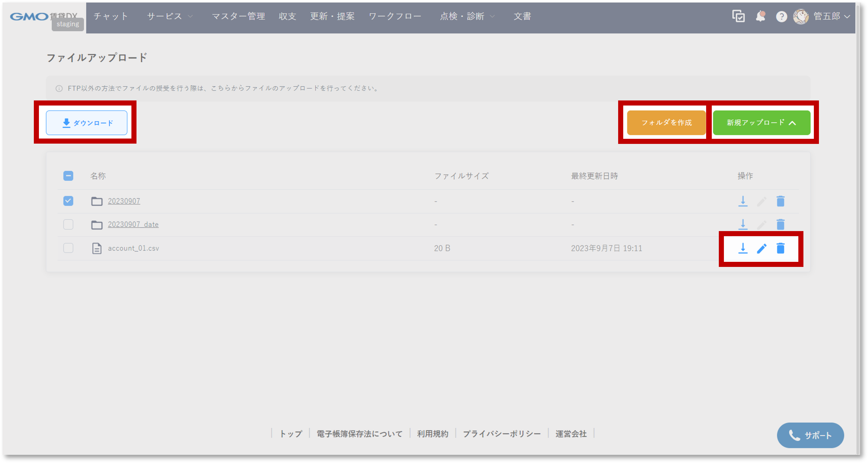Viewport: 868px width, 463px height.
Task: Uncheck the 20230907 folder row checkbox
Action: (69, 201)
